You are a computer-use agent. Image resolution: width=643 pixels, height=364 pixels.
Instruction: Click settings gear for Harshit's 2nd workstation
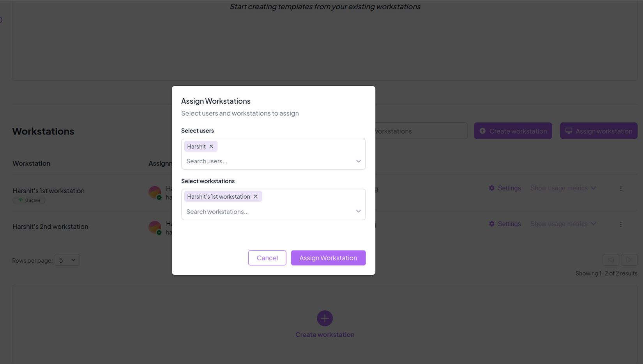pos(492,224)
